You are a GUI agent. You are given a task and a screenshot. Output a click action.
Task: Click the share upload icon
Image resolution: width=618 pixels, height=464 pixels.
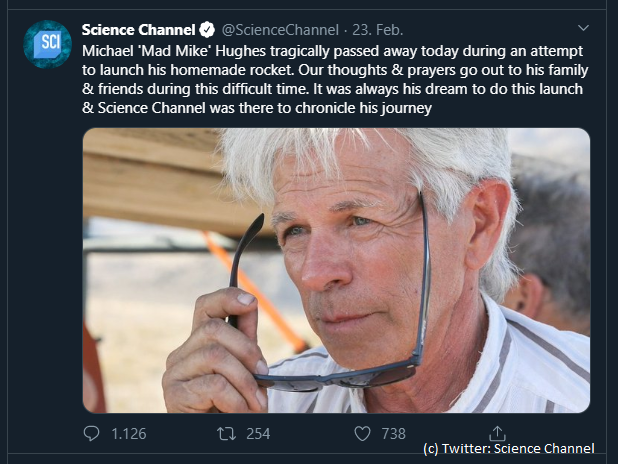(x=497, y=433)
